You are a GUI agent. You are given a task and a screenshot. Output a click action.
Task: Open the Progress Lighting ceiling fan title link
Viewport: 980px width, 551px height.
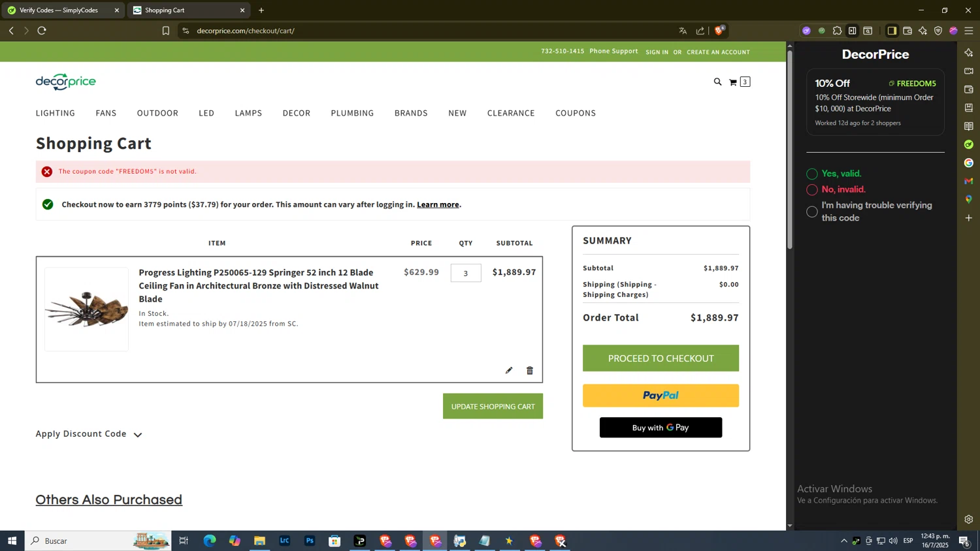pos(259,285)
